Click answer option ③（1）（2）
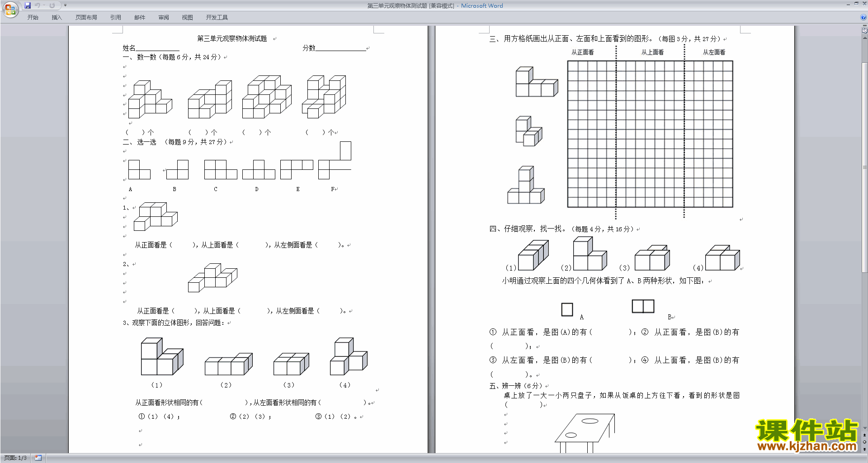The image size is (868, 463). click(336, 416)
